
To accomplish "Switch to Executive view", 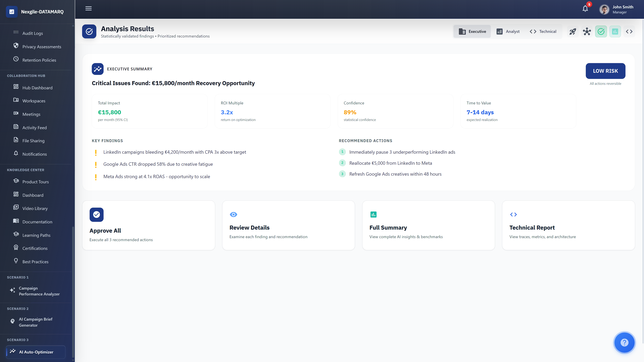I will pyautogui.click(x=472, y=32).
